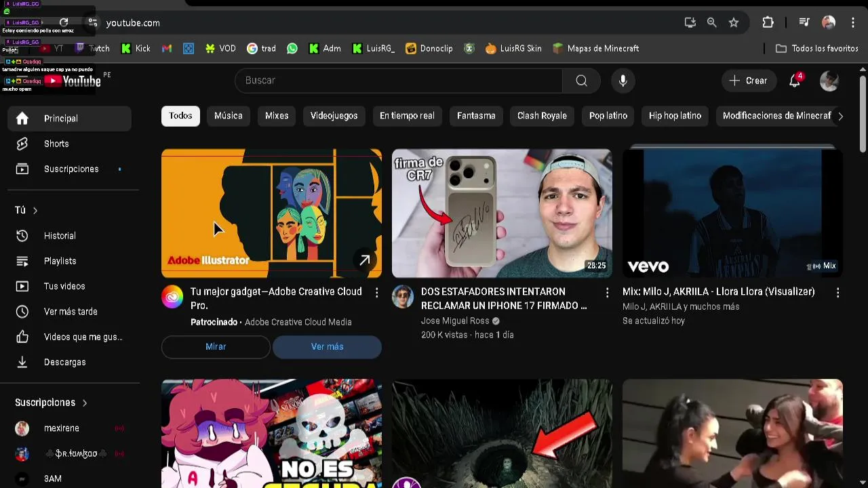Focus the Buscar search field
The width and height of the screenshot is (868, 488).
pos(399,81)
